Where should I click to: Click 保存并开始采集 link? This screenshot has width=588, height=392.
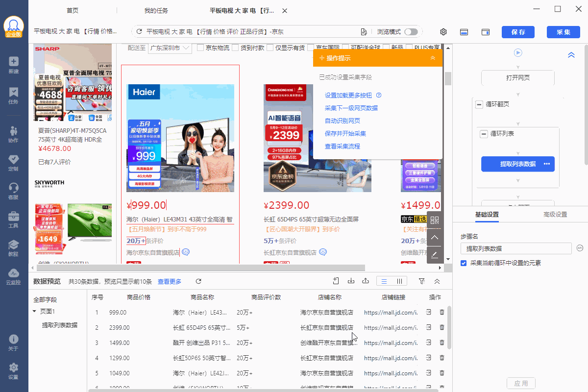coord(345,133)
